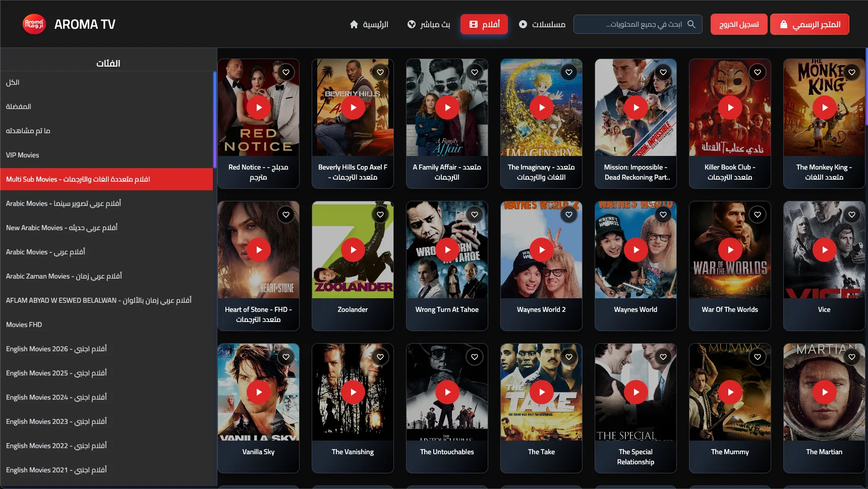Open مسلسلات series section
Viewport: 868px width, 489px height.
(542, 24)
